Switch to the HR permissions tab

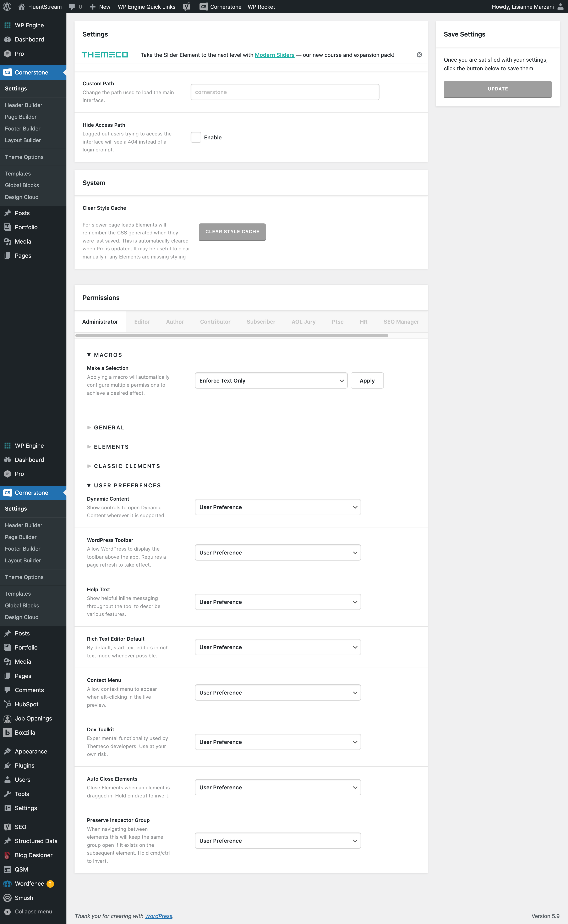point(364,322)
